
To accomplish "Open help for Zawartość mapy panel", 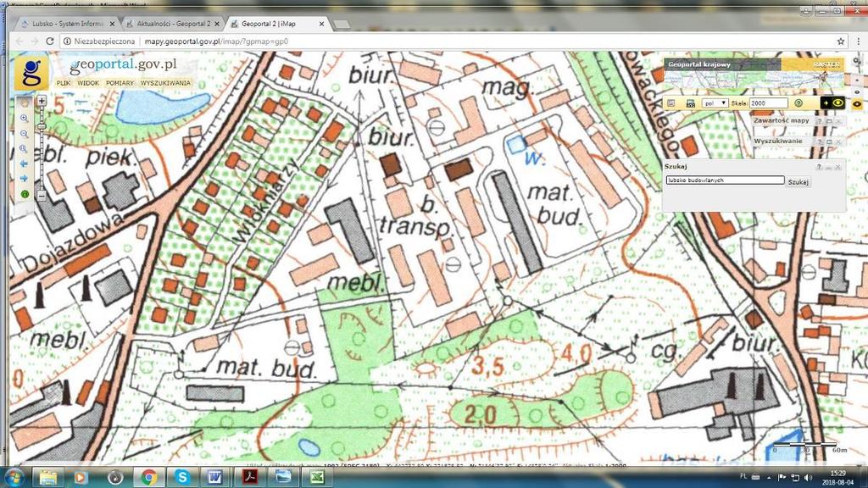I will [x=820, y=121].
